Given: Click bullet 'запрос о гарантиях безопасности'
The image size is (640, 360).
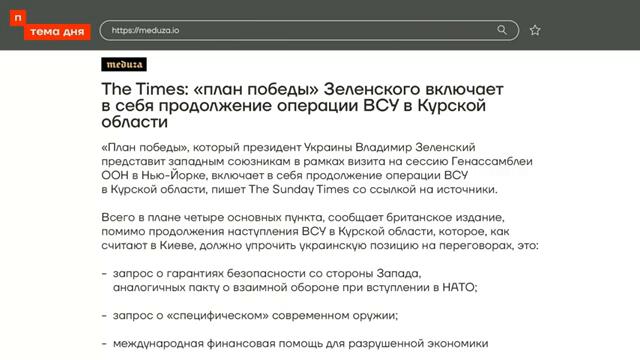Looking at the screenshot, I should (x=289, y=280).
